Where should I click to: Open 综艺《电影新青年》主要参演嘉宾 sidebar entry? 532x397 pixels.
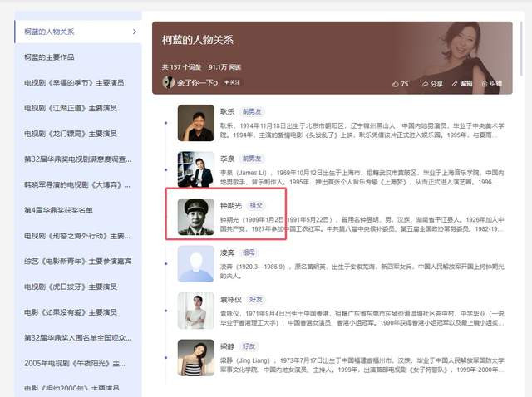78,262
